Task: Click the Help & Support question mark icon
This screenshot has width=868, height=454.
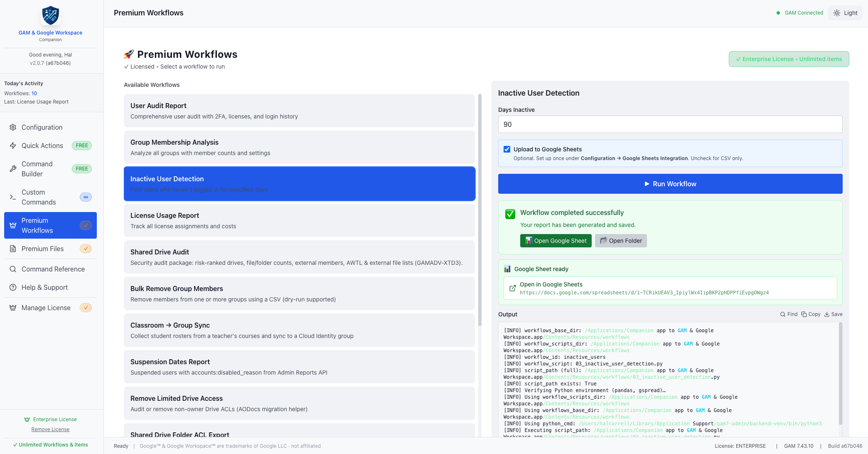Action: coord(13,287)
